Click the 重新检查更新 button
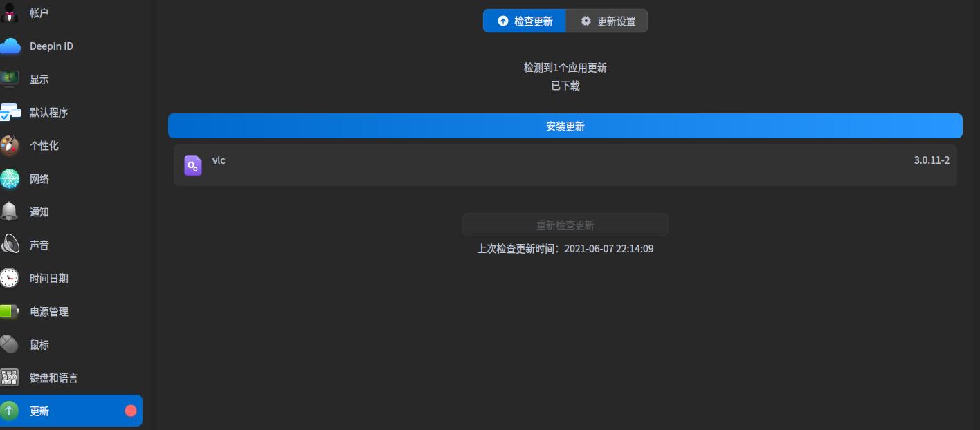 pos(565,225)
